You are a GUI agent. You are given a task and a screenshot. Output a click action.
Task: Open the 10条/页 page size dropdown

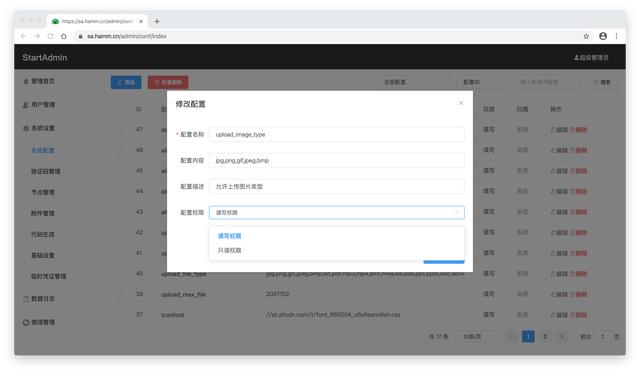pyautogui.click(x=476, y=337)
